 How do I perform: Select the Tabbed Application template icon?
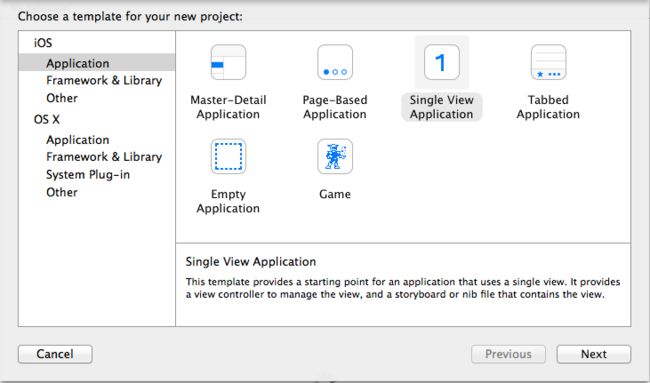tap(548, 62)
